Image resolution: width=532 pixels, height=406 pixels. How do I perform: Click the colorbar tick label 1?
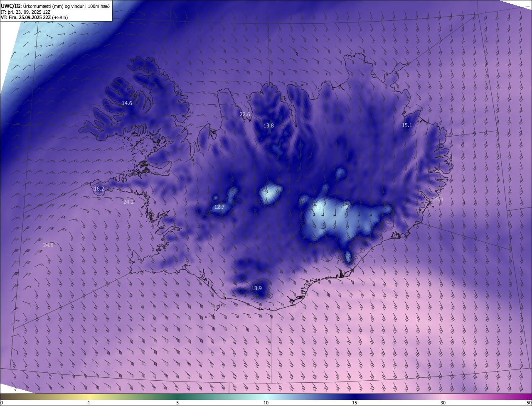click(x=89, y=403)
